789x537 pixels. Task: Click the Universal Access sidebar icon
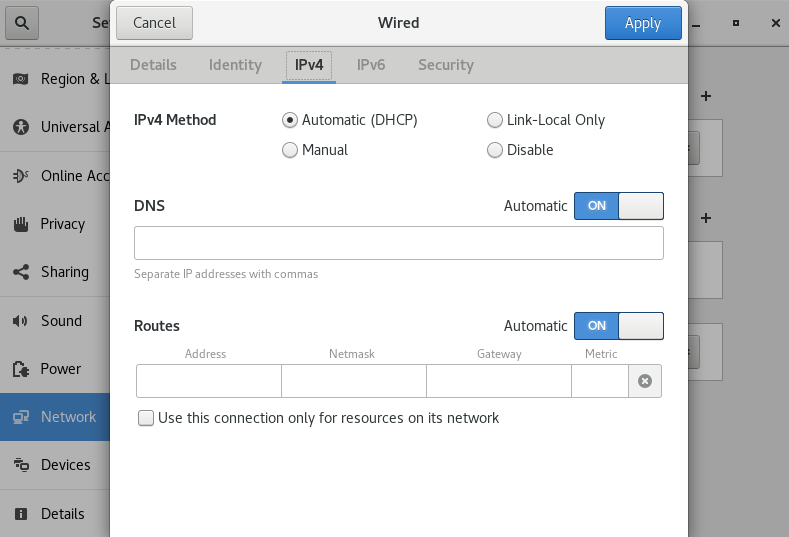tap(21, 127)
